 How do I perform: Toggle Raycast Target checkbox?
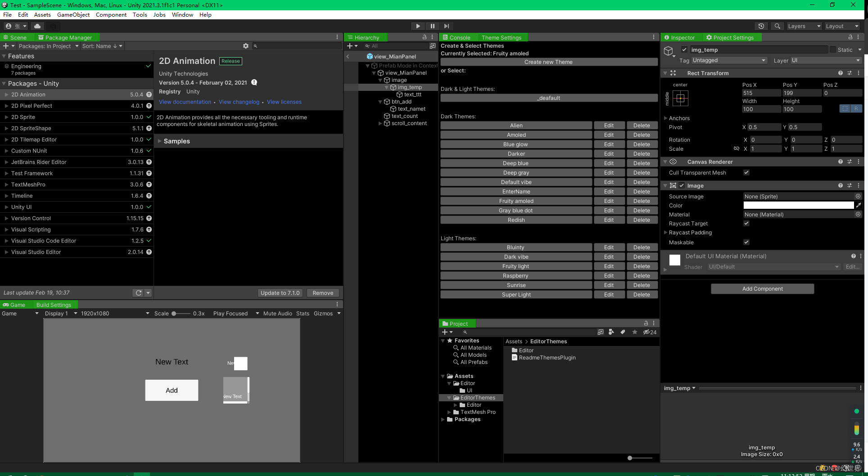point(746,223)
